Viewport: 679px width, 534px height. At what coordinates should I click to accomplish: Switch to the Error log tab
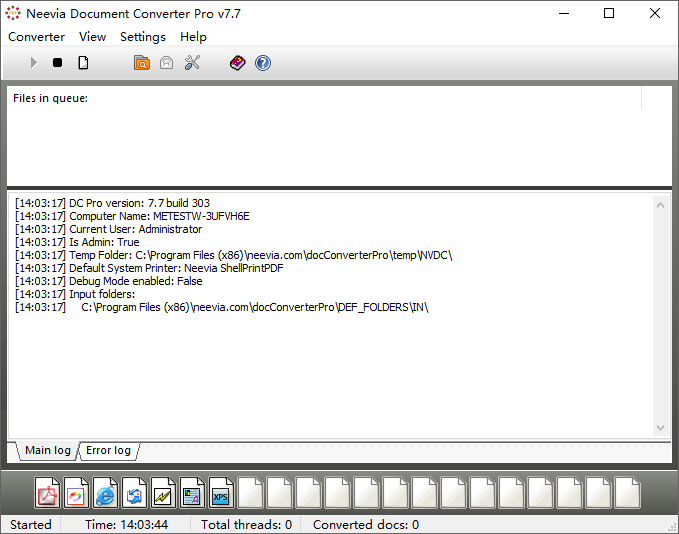[x=108, y=450]
